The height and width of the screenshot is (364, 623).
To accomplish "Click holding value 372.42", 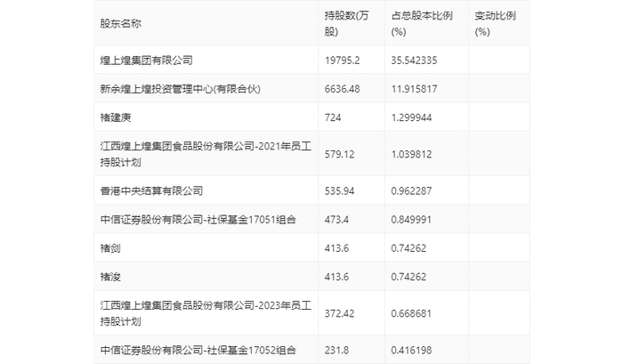I will click(339, 313).
